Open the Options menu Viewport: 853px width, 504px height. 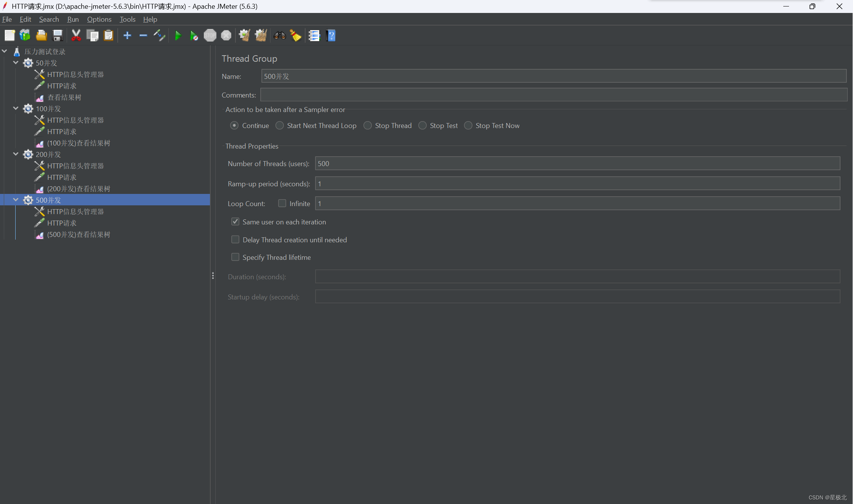point(99,19)
